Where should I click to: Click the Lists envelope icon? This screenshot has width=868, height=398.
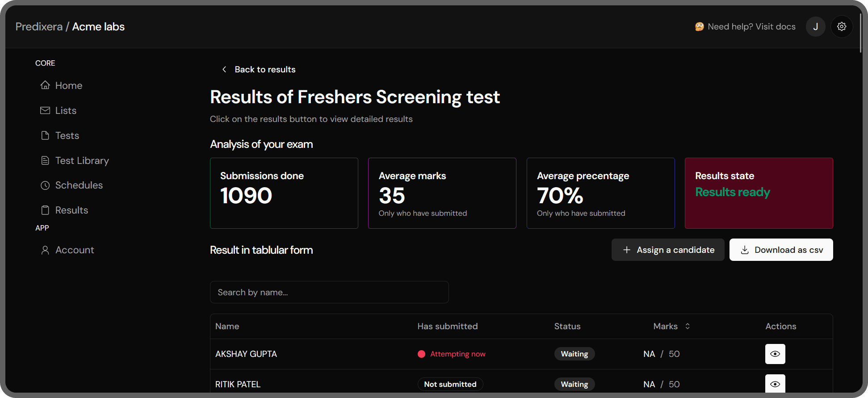(45, 110)
